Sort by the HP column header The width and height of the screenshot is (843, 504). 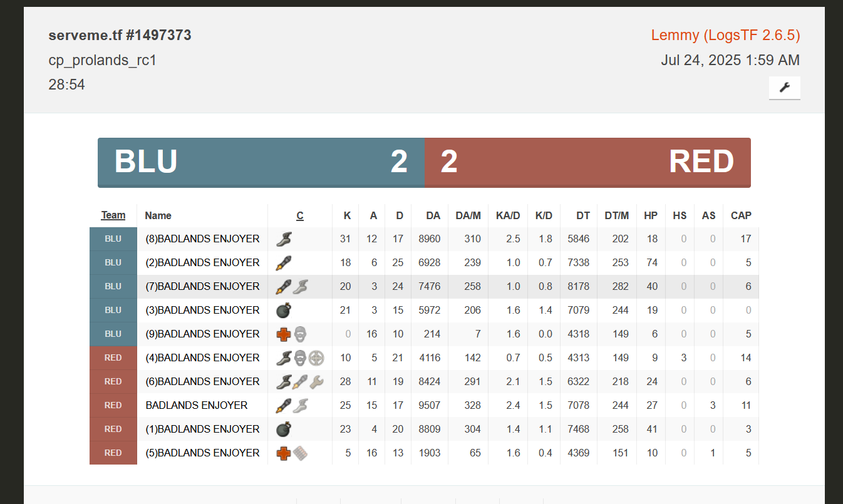651,215
